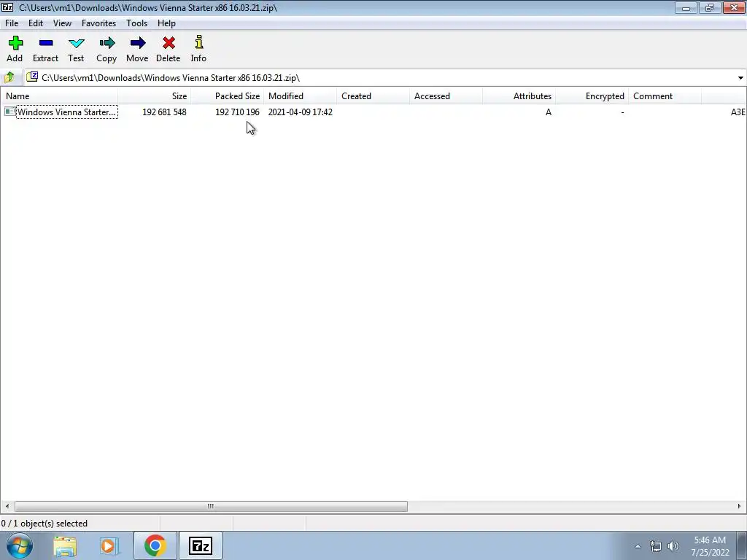Click the packed size 192 710 196
Viewport: 747px width, 560px height.
pyautogui.click(x=237, y=112)
